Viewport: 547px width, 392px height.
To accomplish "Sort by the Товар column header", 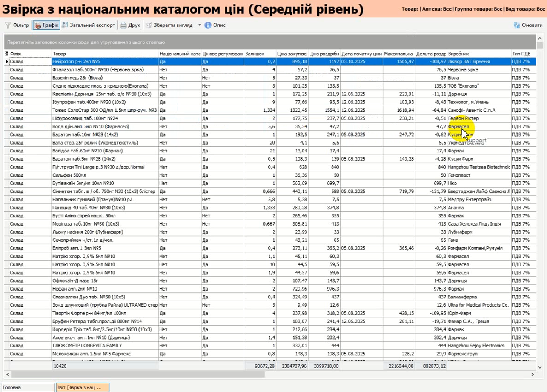I will (x=105, y=54).
